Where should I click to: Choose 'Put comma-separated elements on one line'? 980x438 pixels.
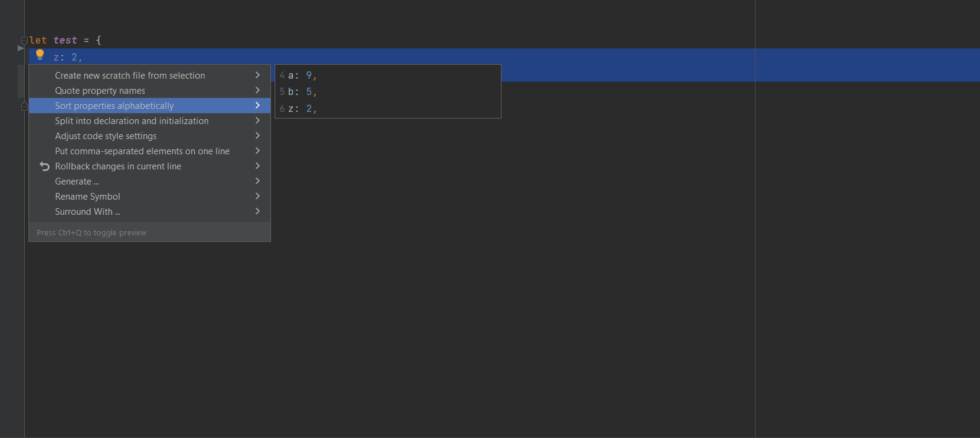pyautogui.click(x=142, y=151)
